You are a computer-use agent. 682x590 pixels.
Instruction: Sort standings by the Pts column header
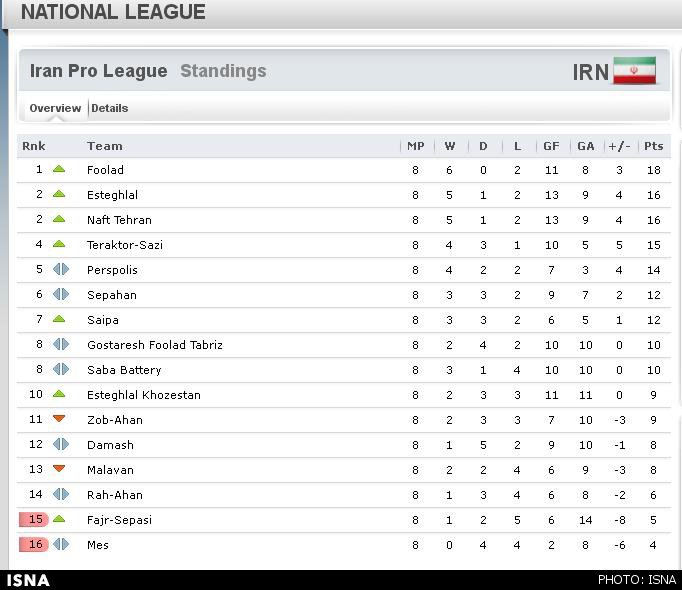point(653,146)
